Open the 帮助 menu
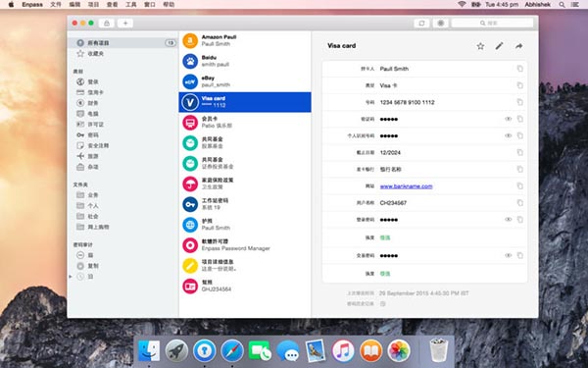This screenshot has height=368, width=588. click(x=169, y=5)
